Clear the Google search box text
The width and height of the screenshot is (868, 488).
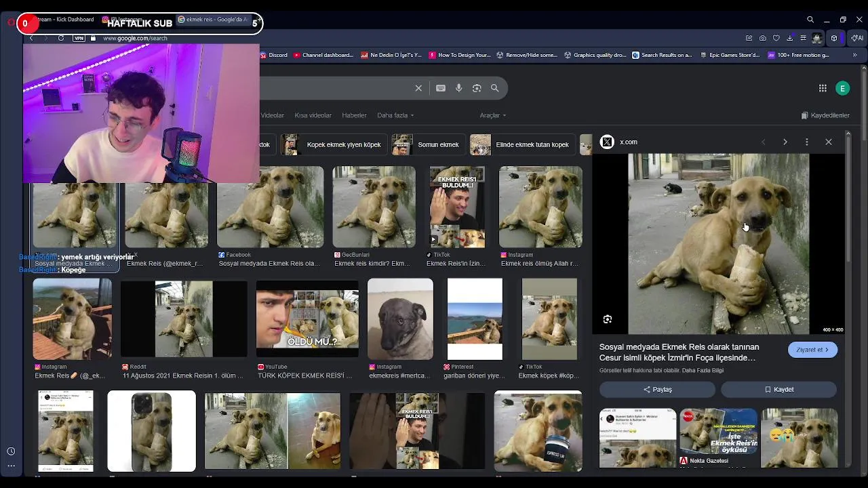point(418,88)
